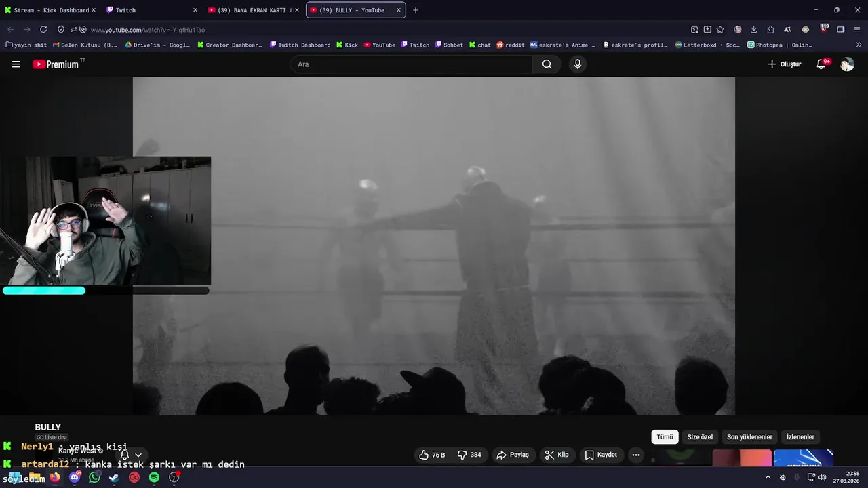Start voice search with the microphone icon
868x488 pixels.
577,64
